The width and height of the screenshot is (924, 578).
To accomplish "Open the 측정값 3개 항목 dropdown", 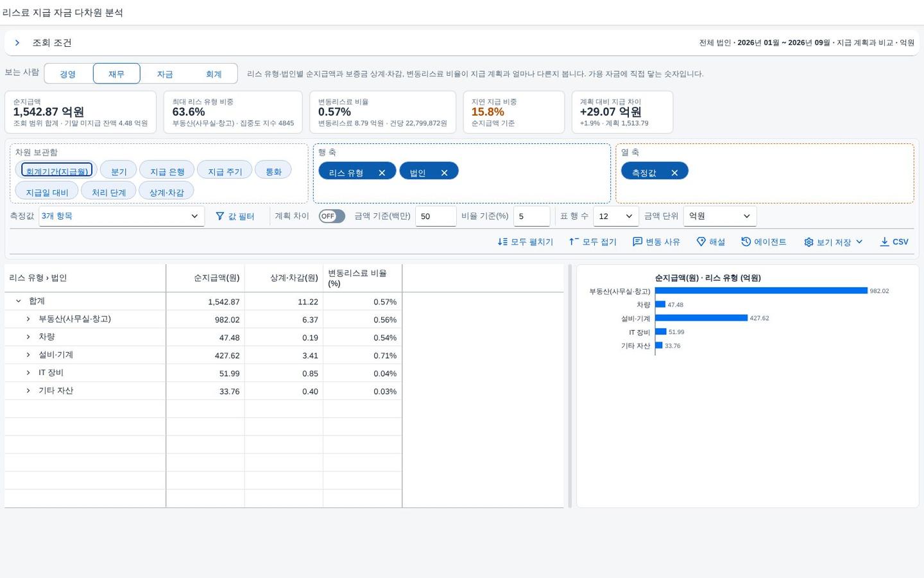I will point(122,216).
